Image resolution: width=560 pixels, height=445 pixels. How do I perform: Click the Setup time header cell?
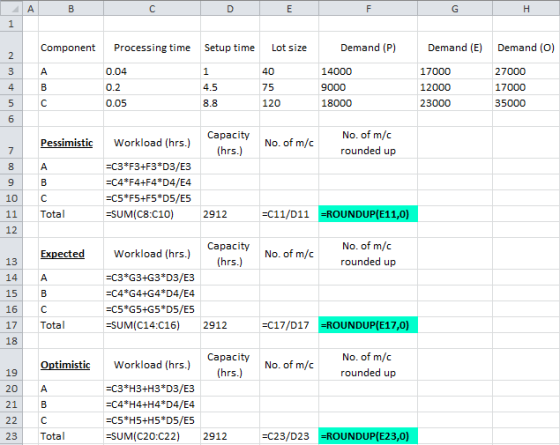230,48
